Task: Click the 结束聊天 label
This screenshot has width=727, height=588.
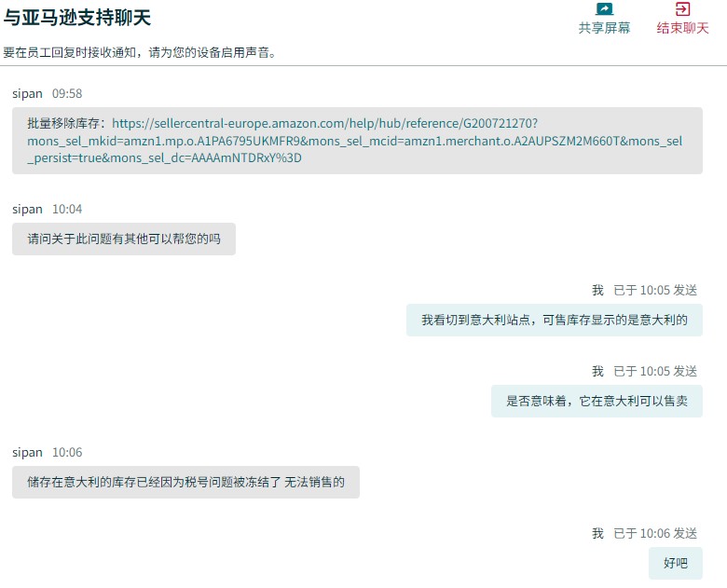Action: click(682, 28)
